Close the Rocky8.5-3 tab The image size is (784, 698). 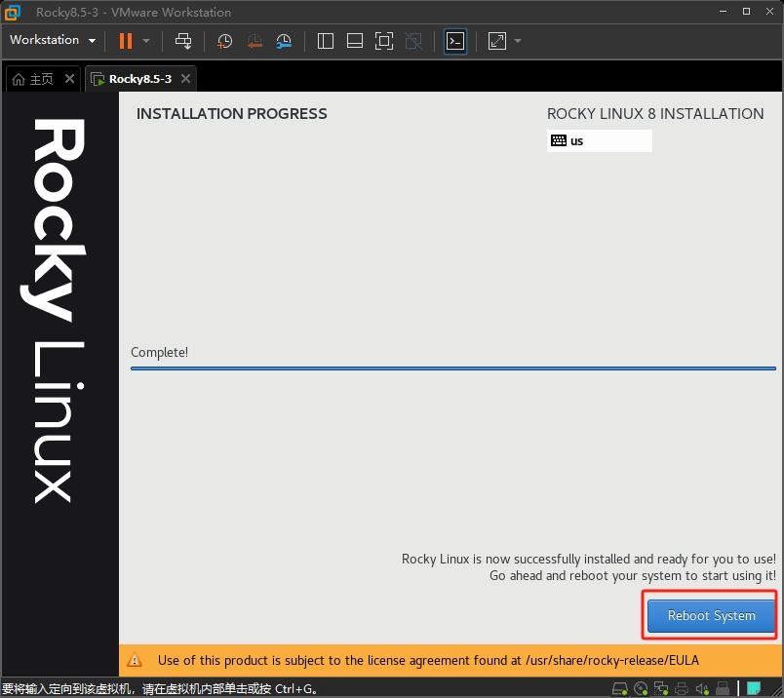[185, 79]
